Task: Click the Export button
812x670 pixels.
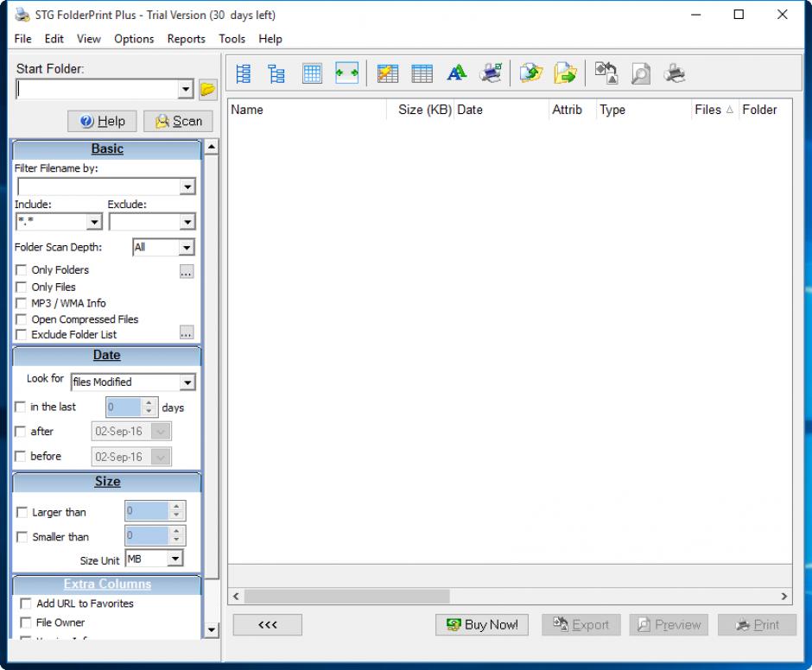Action: pyautogui.click(x=580, y=625)
